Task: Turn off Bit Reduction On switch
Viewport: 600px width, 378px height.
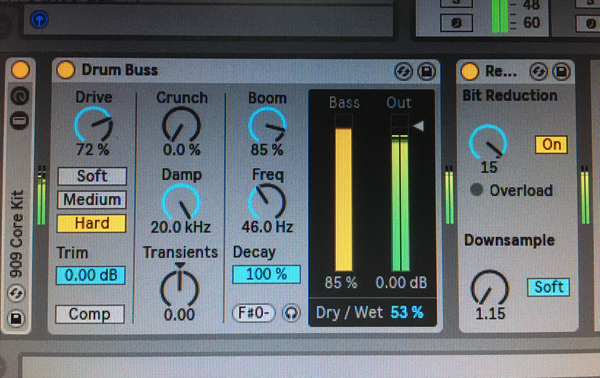Action: tap(551, 145)
